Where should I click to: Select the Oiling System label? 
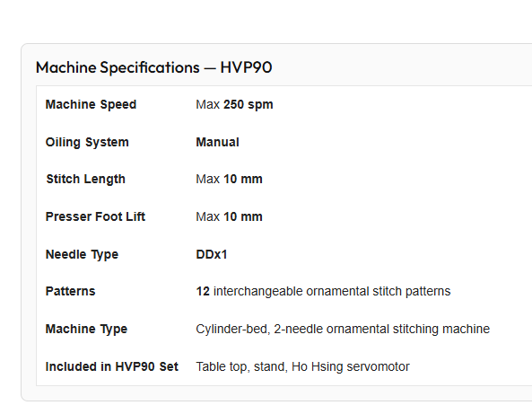point(87,142)
